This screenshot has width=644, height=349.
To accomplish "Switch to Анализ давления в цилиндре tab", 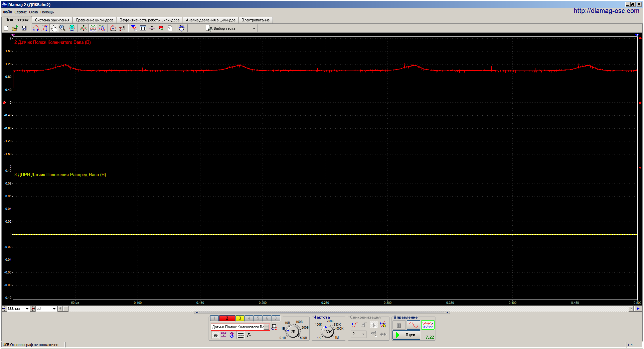I will 211,20.
